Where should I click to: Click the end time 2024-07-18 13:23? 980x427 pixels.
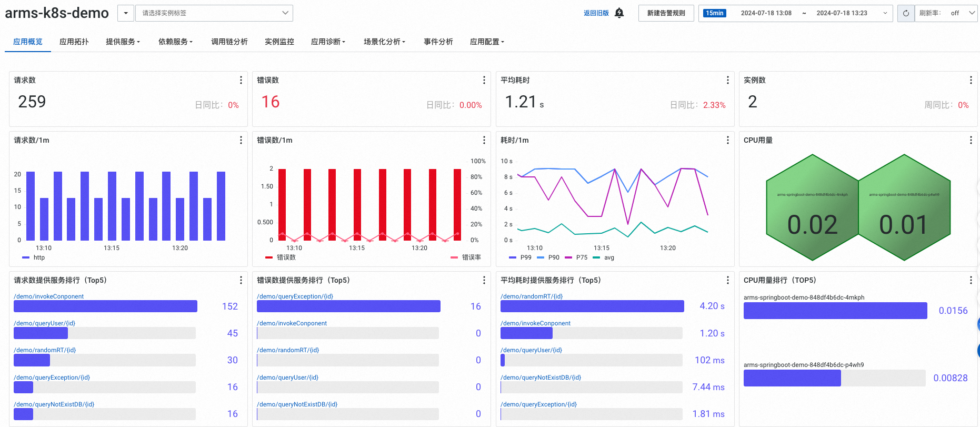click(x=842, y=13)
